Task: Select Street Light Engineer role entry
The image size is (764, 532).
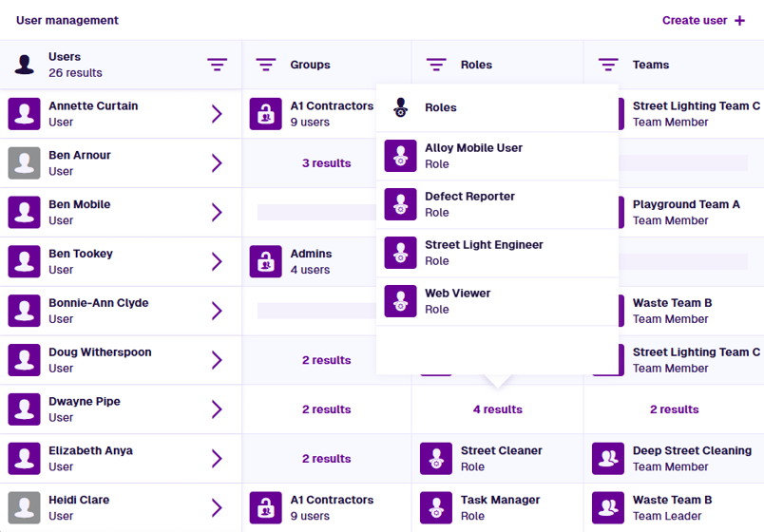Action: tap(484, 253)
